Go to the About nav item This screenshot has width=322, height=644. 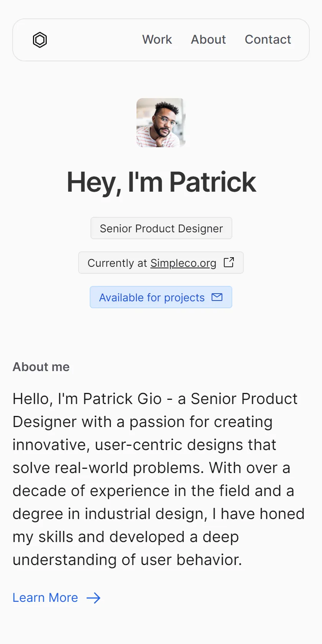[x=208, y=39]
